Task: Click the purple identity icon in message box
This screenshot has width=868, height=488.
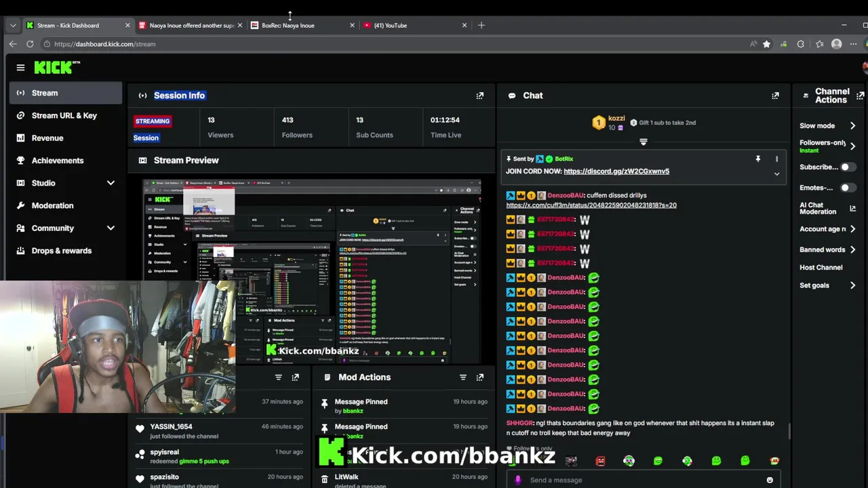Action: click(518, 480)
